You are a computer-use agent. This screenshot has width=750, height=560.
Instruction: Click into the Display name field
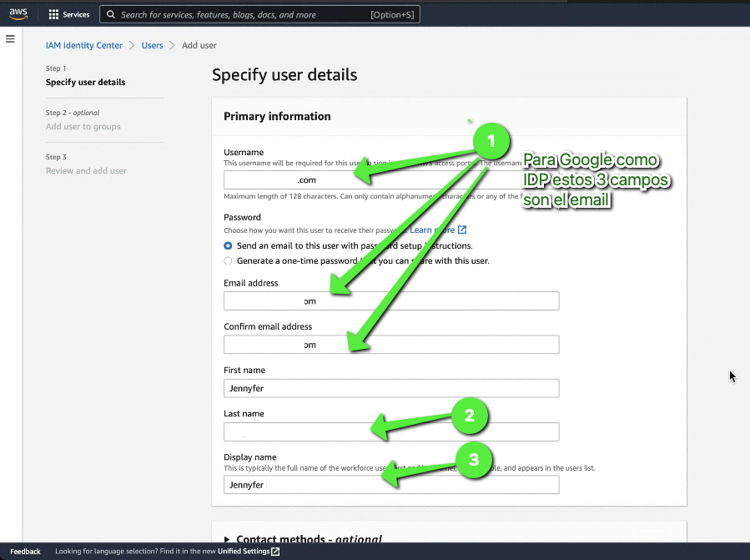point(391,485)
